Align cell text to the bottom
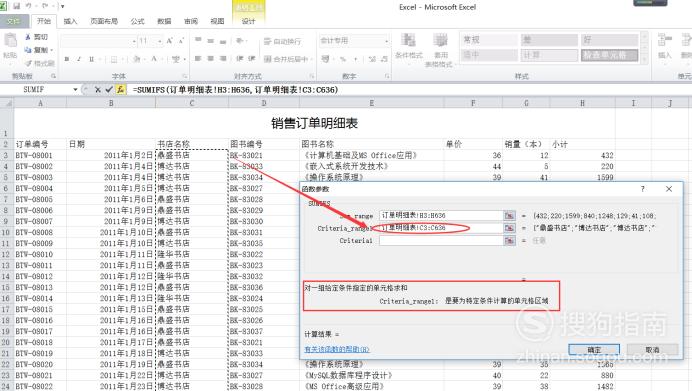This screenshot has width=692, height=391. click(223, 41)
